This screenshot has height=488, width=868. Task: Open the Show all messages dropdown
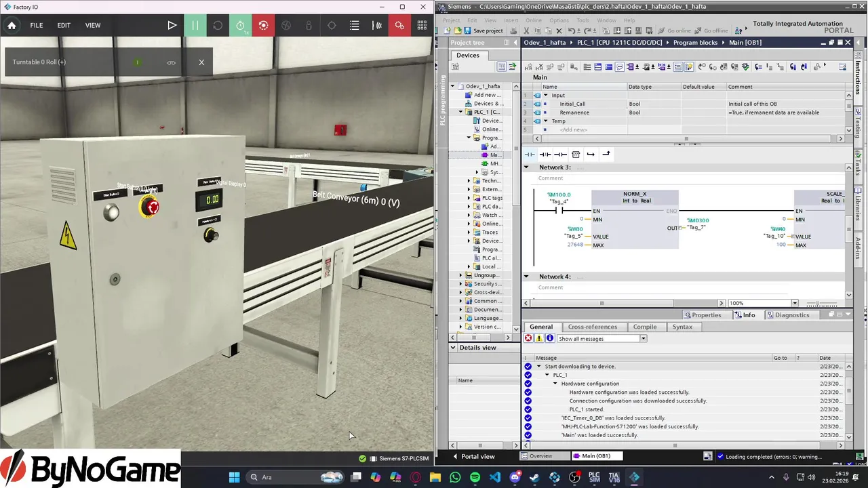(643, 338)
